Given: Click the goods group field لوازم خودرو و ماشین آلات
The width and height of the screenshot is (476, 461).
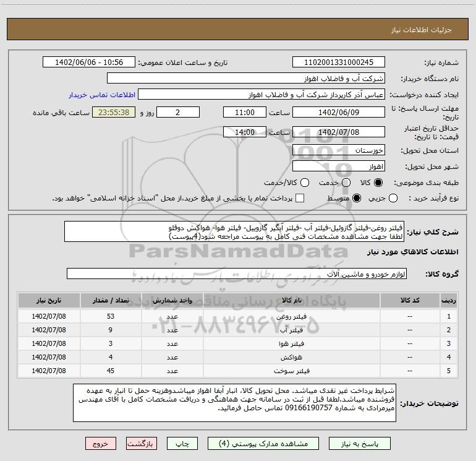Looking at the screenshot, I should pos(237,274).
